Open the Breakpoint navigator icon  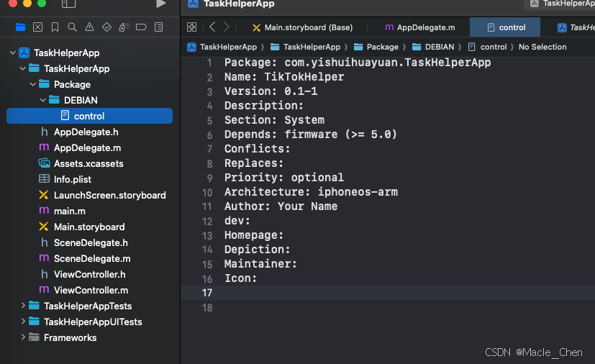[x=141, y=27]
